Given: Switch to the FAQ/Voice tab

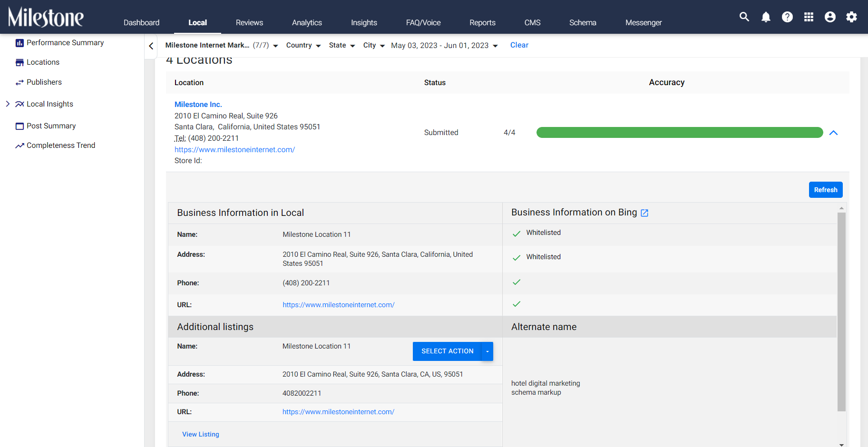Looking at the screenshot, I should coord(423,22).
